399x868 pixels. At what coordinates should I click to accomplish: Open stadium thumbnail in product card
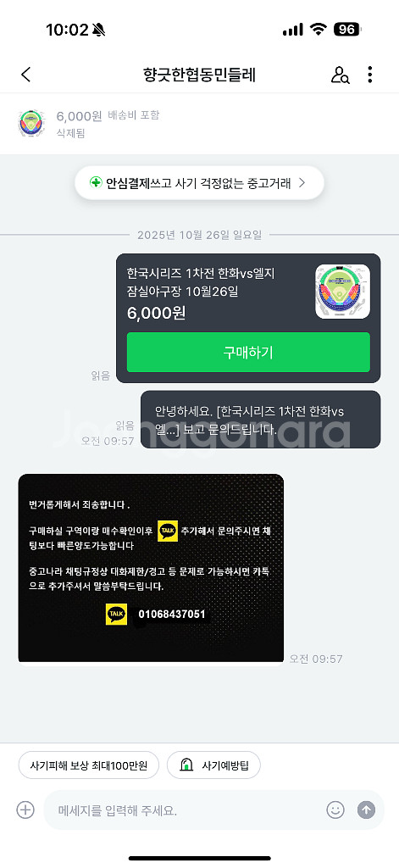(x=342, y=292)
